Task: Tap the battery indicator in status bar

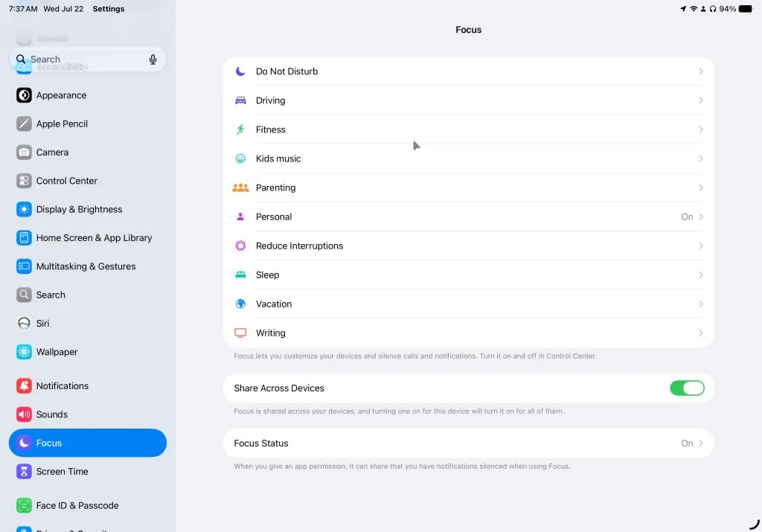Action: click(x=746, y=9)
